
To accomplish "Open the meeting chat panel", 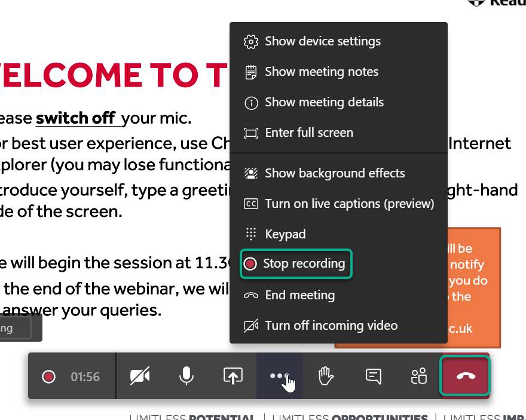I will [x=373, y=376].
